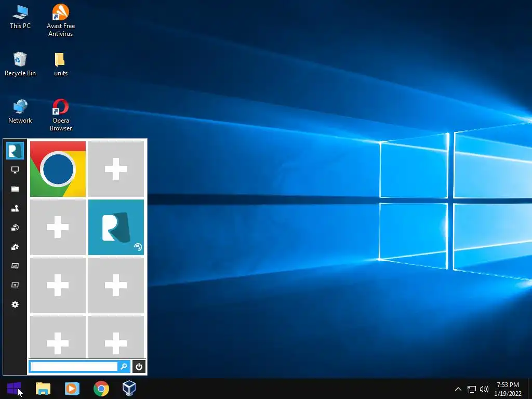
Task: Open the performance graph sidebar icon
Action: (x=15, y=266)
